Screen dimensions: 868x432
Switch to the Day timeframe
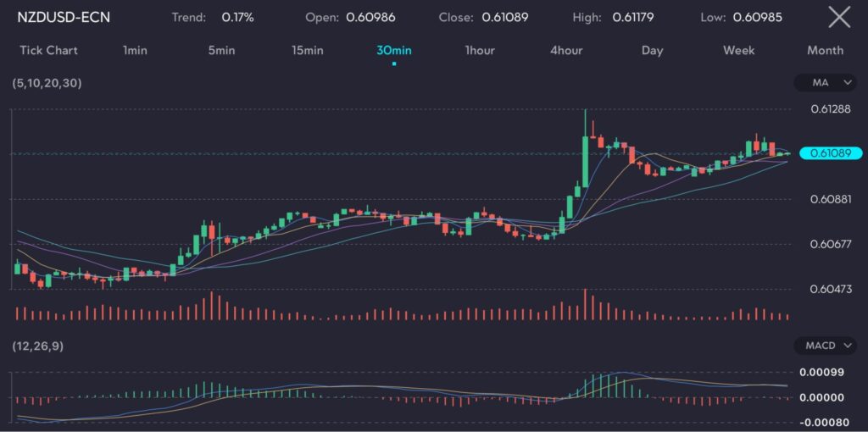(x=652, y=50)
